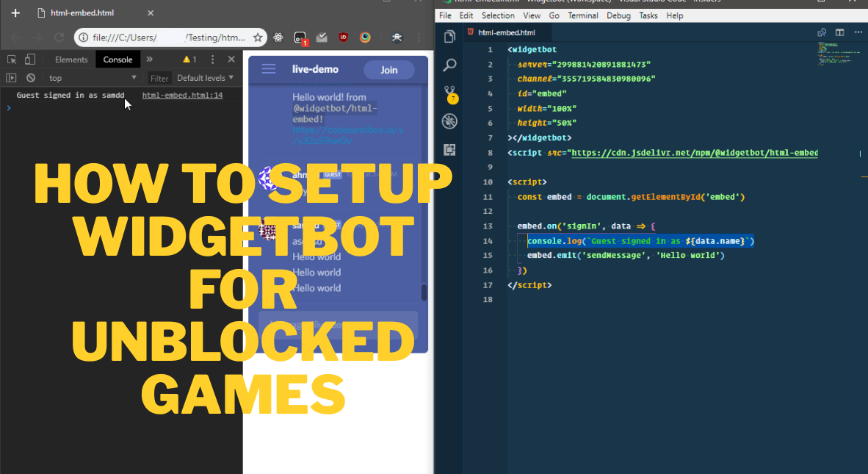Toggle the console sidebar panel

(11, 78)
